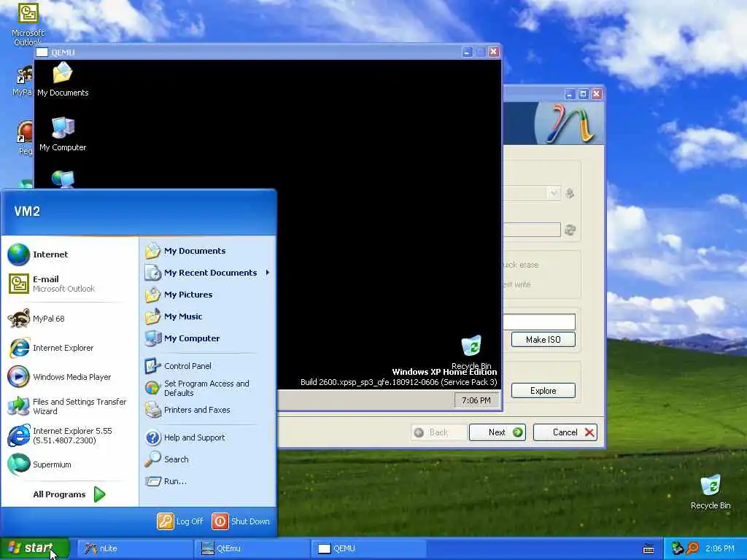Click the disabled Back button in nLite
The width and height of the screenshot is (747, 560).
click(438, 432)
